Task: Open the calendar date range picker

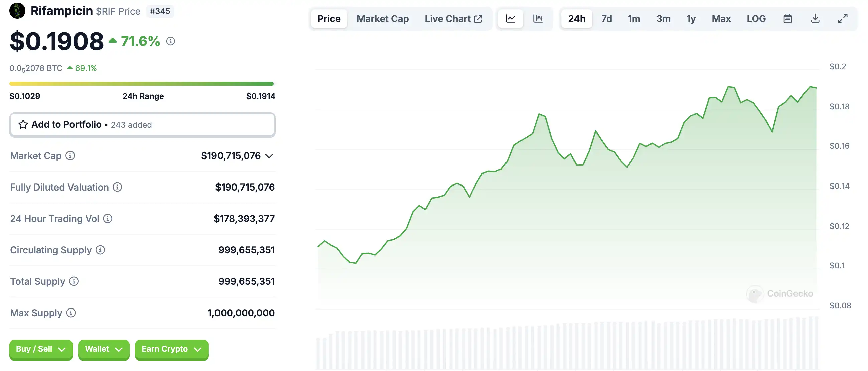Action: click(x=787, y=19)
